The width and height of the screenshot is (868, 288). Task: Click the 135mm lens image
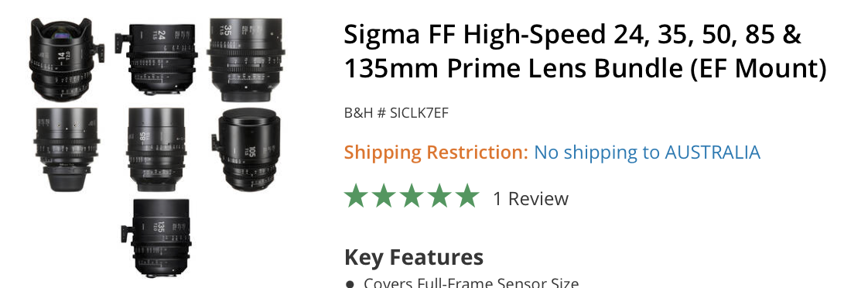point(155,238)
